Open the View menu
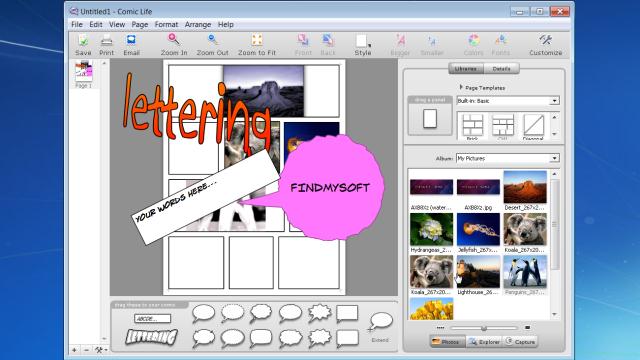This screenshot has height=360, width=640. [117, 24]
